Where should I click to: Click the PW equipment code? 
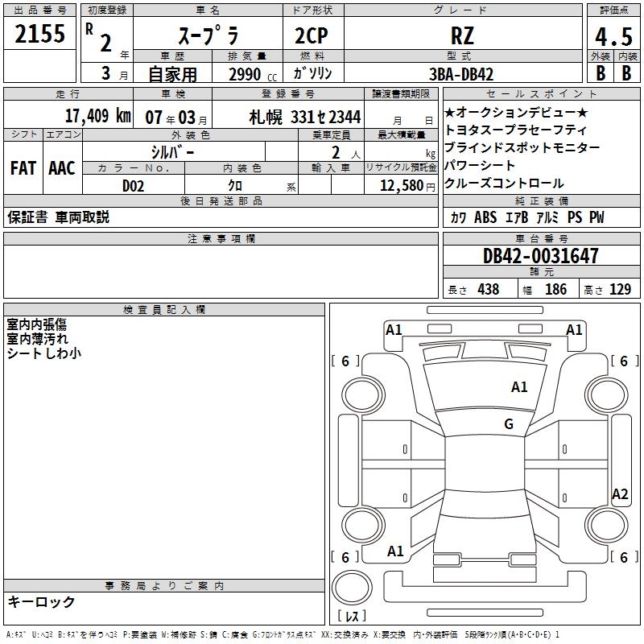pyautogui.click(x=597, y=217)
